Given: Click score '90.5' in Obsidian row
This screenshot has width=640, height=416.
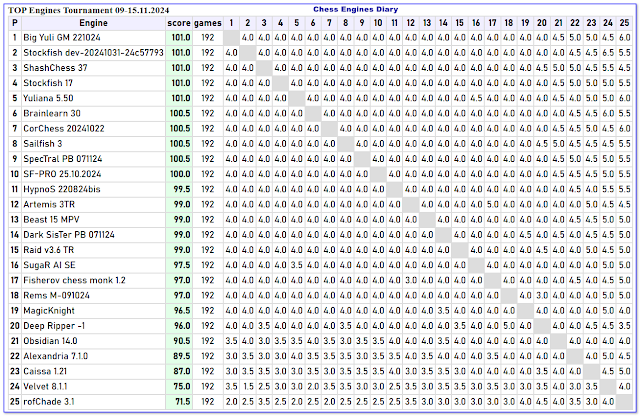Looking at the screenshot, I should [x=182, y=341].
